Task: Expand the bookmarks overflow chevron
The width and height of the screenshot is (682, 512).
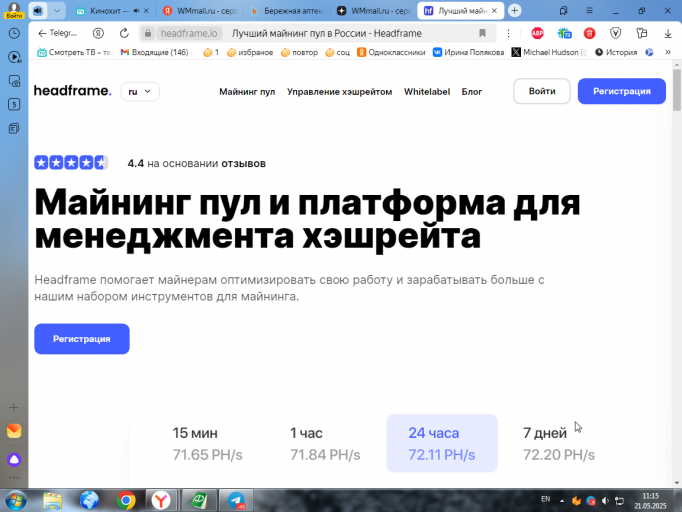Action: pos(668,52)
